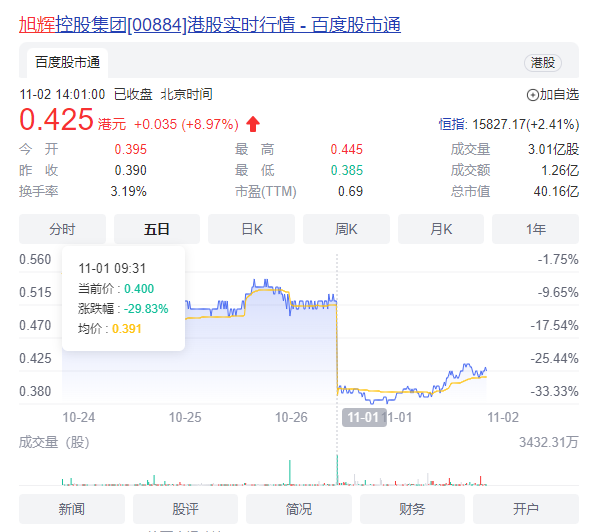Click the 已收盘 status label
Viewport: 610px width, 532px height.
click(x=133, y=94)
